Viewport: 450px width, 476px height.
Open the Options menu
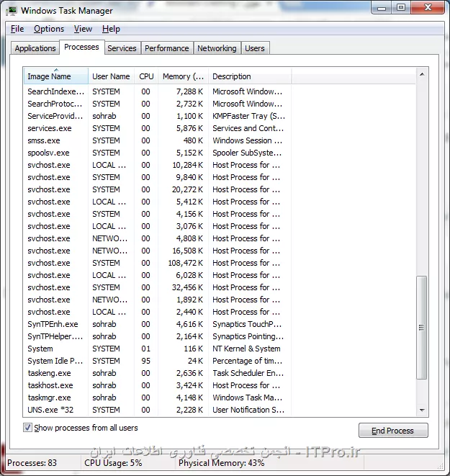pyautogui.click(x=49, y=29)
